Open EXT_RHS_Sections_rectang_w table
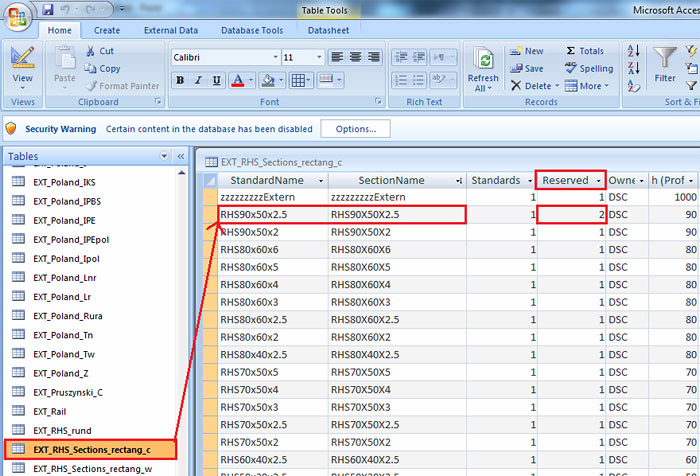Viewport: 700px width, 476px height. pos(92,469)
